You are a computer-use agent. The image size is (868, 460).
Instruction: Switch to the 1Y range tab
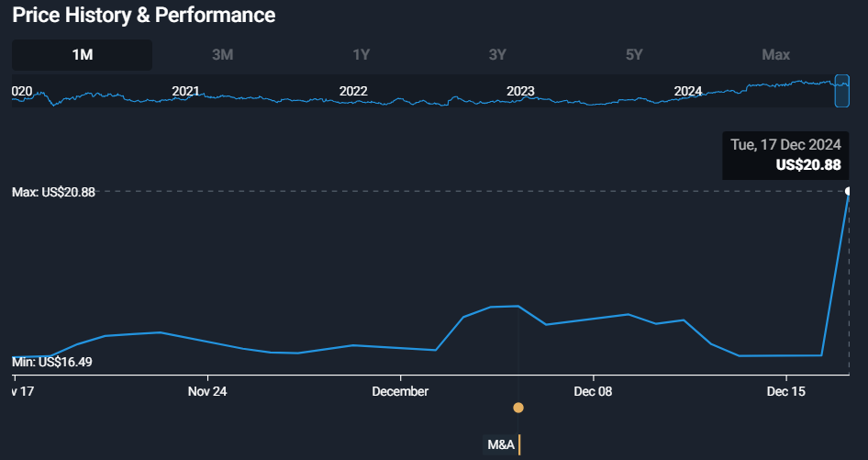pos(362,55)
